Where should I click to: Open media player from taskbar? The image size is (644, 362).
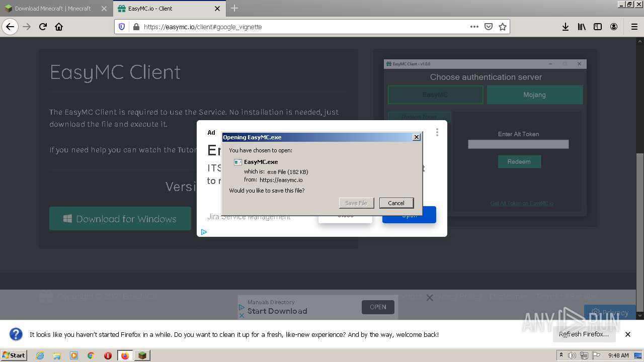(74, 355)
